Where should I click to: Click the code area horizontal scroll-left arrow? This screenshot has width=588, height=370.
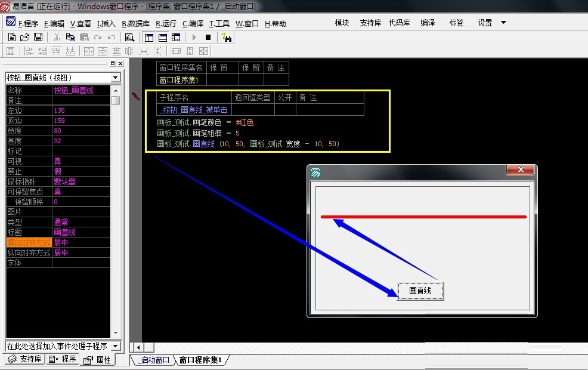tap(138, 347)
